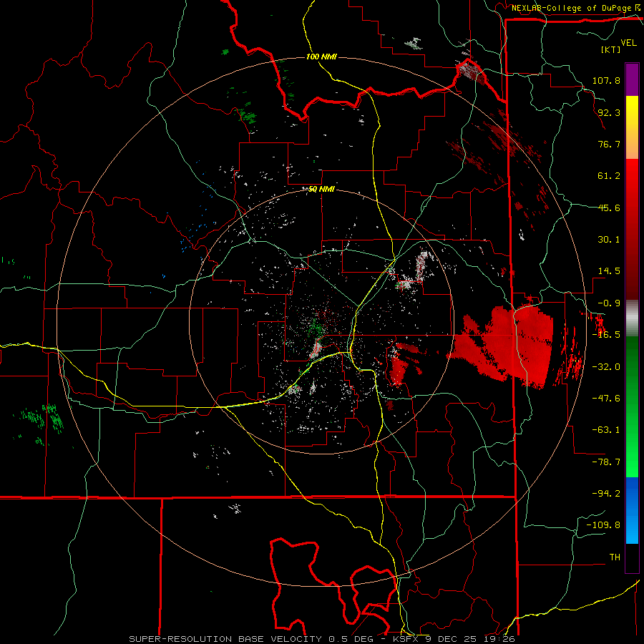Image resolution: width=644 pixels, height=644 pixels.
Task: Select the -109.8 knot legend value
Action: pos(603,525)
